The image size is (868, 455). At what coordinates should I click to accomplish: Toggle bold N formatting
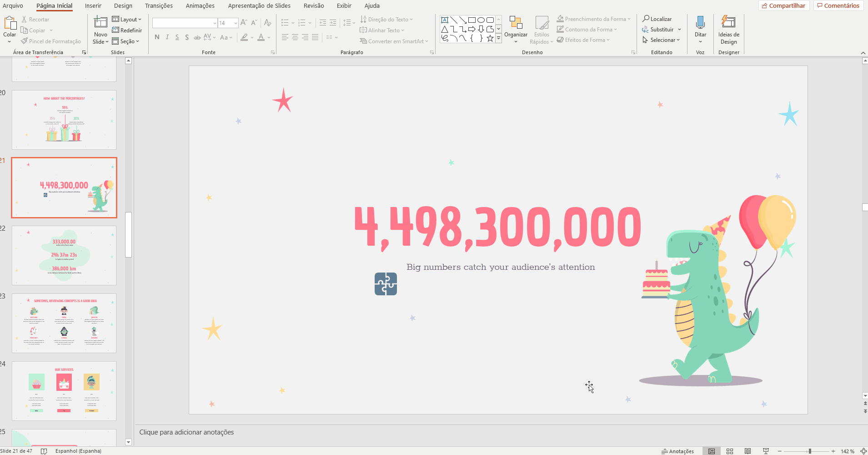(157, 37)
